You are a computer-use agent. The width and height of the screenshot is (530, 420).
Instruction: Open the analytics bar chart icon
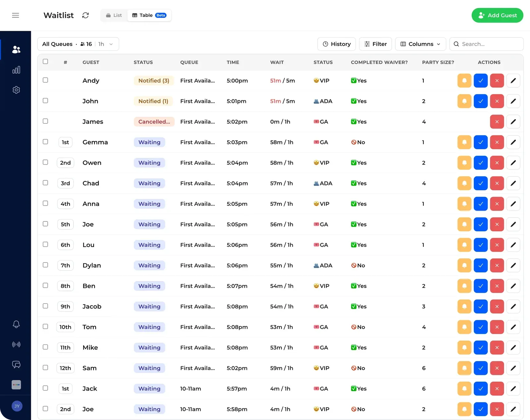tap(16, 70)
